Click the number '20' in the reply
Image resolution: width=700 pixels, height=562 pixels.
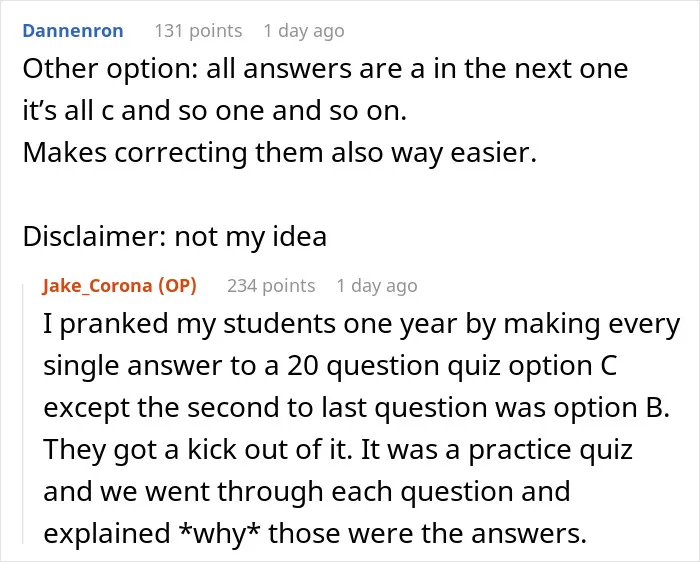[x=303, y=366]
